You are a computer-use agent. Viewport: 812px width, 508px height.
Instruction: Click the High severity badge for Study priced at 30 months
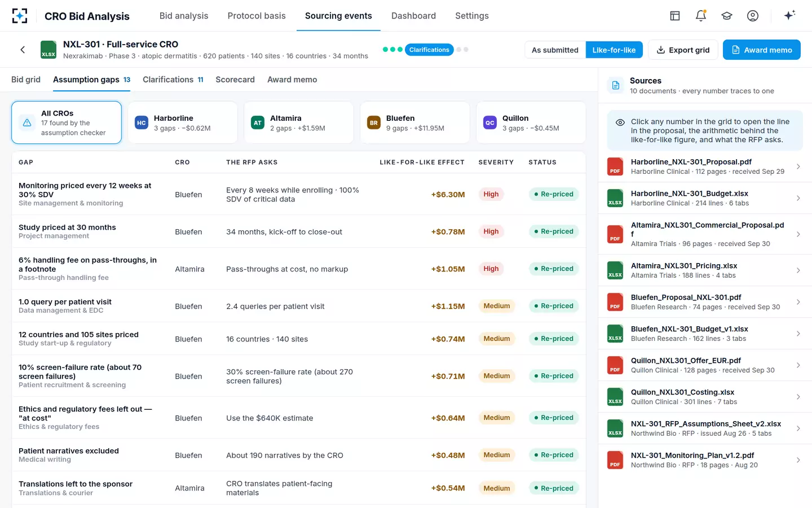click(x=491, y=231)
